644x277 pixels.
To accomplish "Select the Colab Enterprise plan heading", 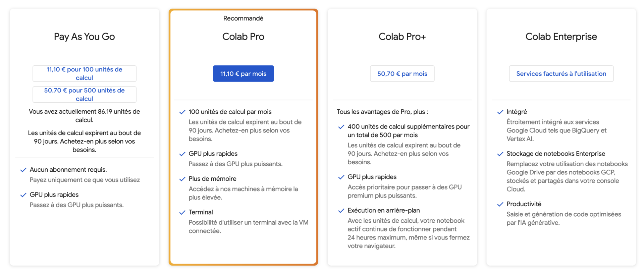I will pyautogui.click(x=561, y=37).
